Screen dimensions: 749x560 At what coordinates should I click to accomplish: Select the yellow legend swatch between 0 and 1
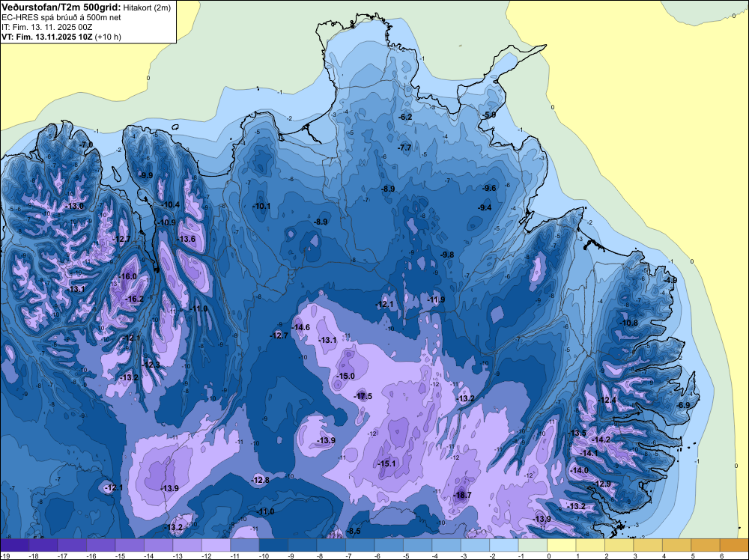[x=562, y=545]
